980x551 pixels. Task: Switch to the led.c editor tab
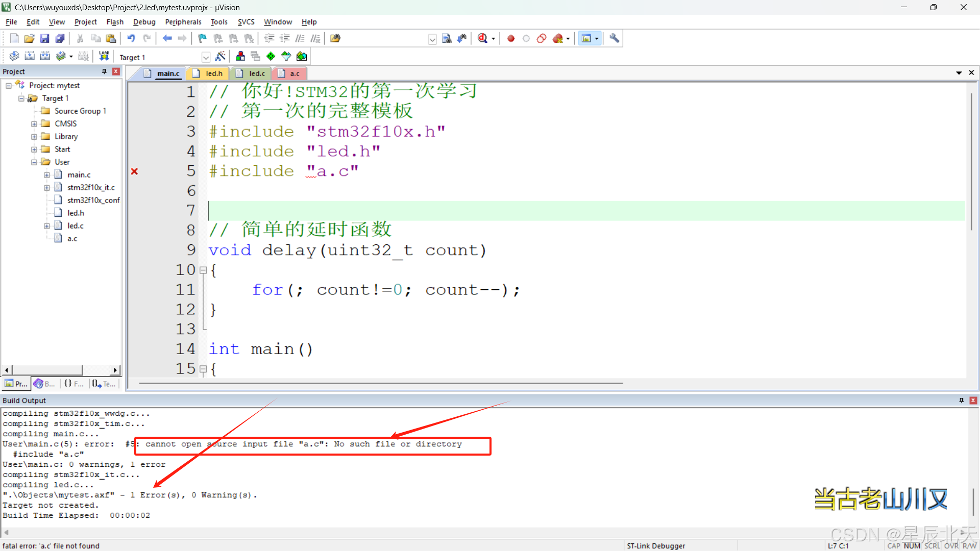[x=256, y=73]
